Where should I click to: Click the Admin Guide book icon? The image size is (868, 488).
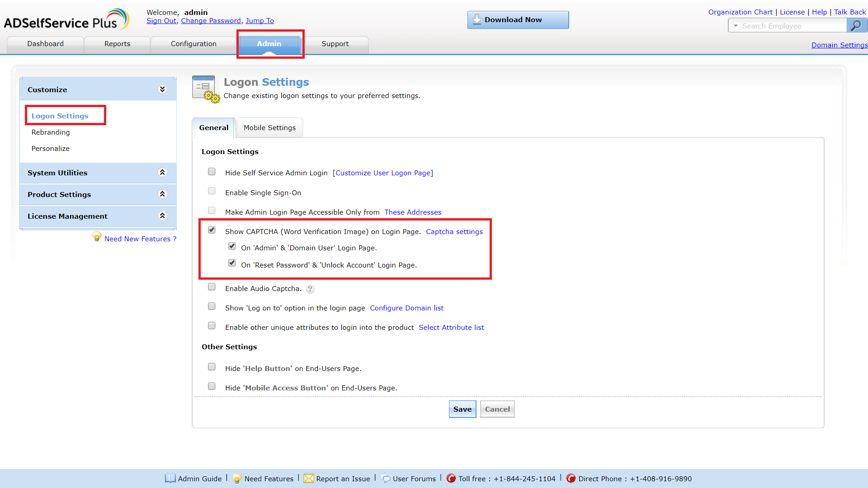170,478
